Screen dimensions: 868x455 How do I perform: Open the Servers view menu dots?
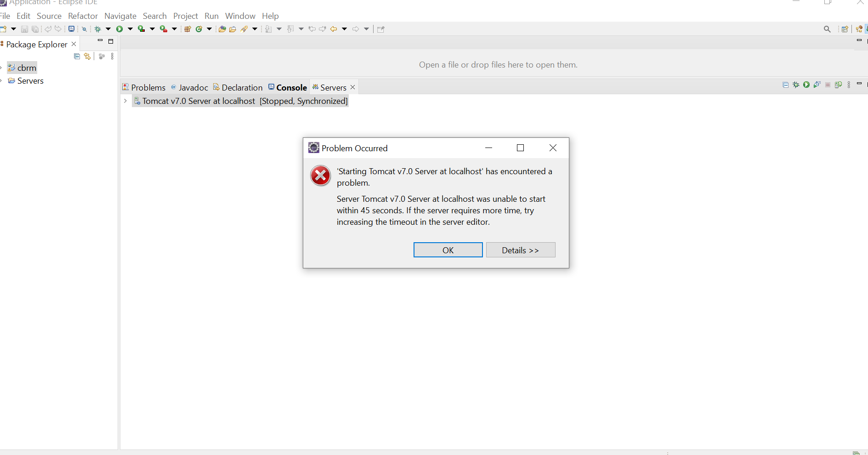849,85
